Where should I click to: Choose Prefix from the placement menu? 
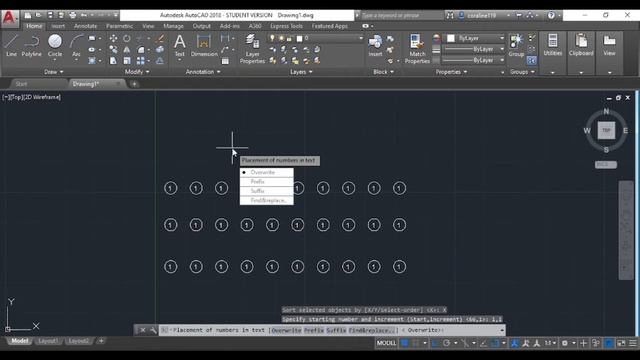267,182
